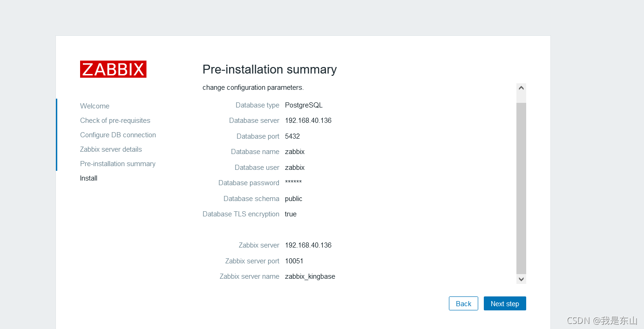Click the masked password ******
Viewport: 644px width, 329px height.
[x=293, y=182]
